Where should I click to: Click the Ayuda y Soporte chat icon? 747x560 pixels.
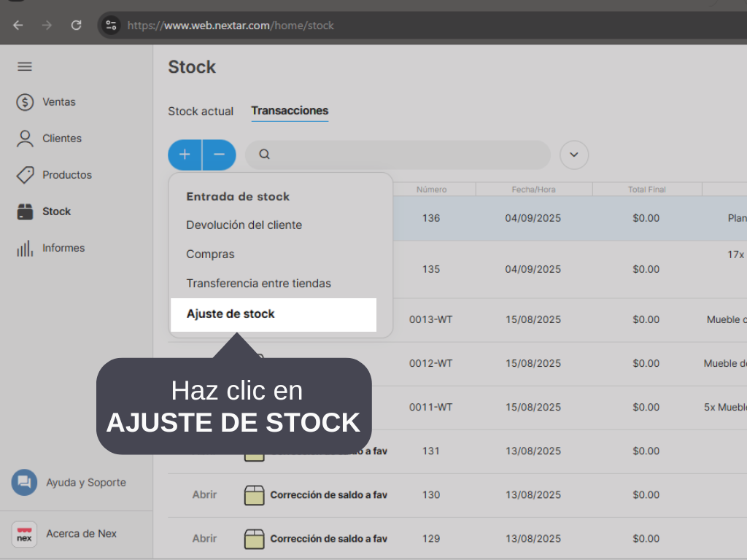click(24, 483)
